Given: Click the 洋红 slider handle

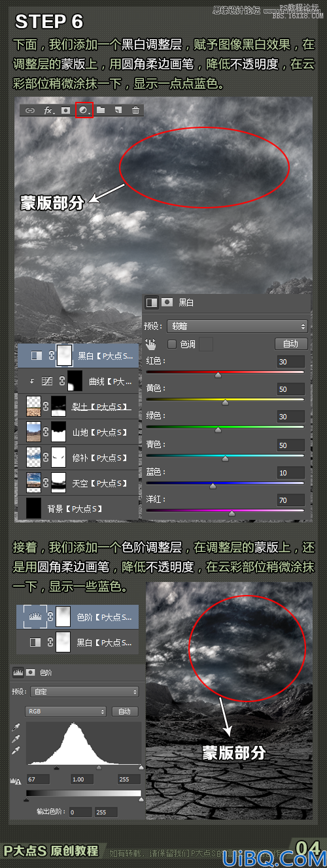Looking at the screenshot, I should tap(232, 513).
